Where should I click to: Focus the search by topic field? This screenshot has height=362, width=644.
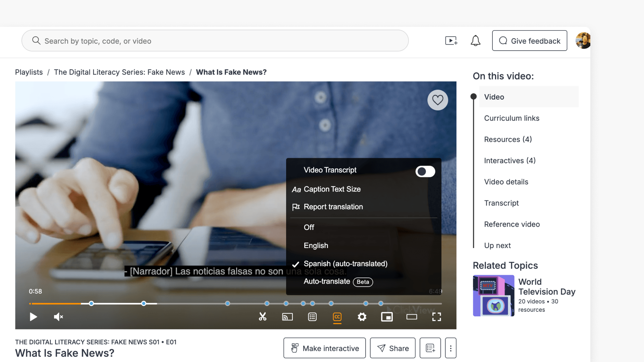215,41
